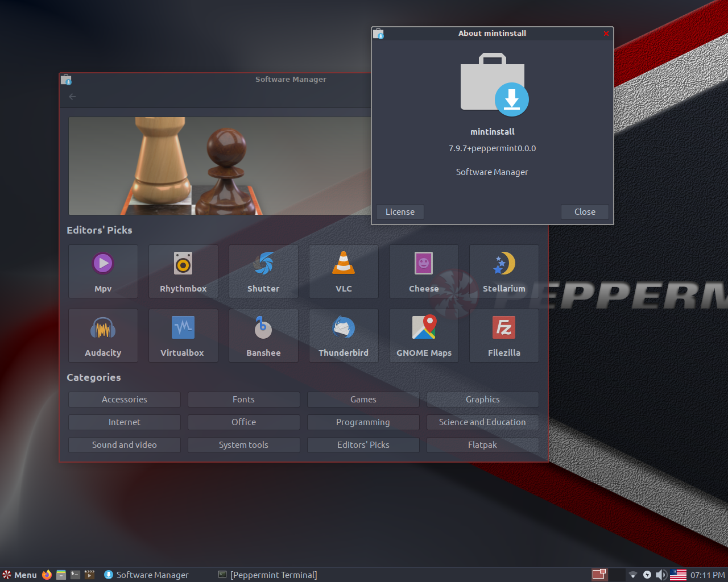Image resolution: width=728 pixels, height=582 pixels.
Task: Choose the Cheese app tile
Action: (424, 272)
